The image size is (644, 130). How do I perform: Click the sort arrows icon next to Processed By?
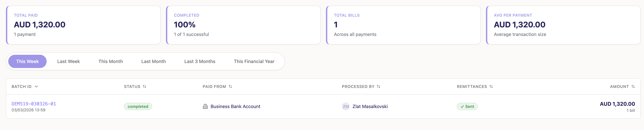[379, 87]
